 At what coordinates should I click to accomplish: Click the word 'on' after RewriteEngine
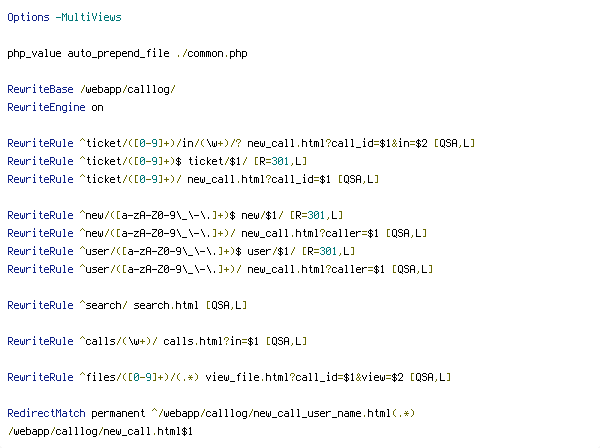coord(97,108)
